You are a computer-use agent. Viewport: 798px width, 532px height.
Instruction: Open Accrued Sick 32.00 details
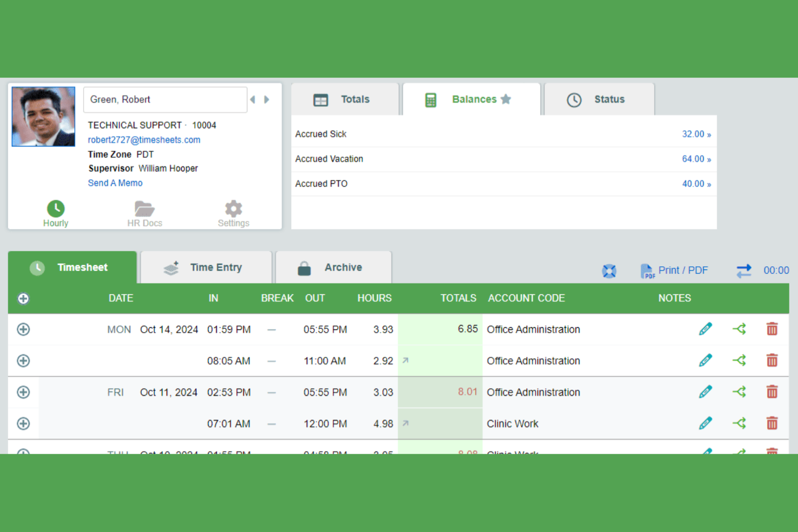[x=696, y=134]
